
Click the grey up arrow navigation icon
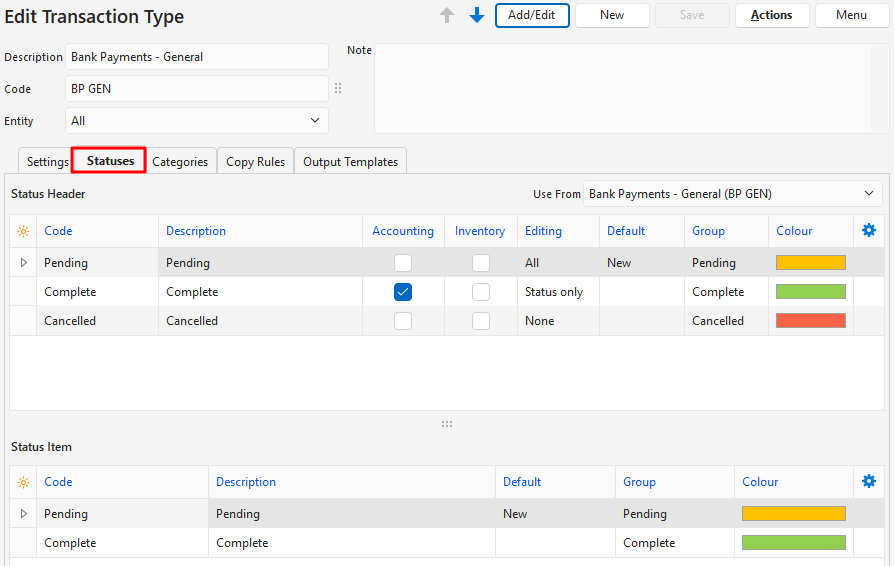pos(447,15)
